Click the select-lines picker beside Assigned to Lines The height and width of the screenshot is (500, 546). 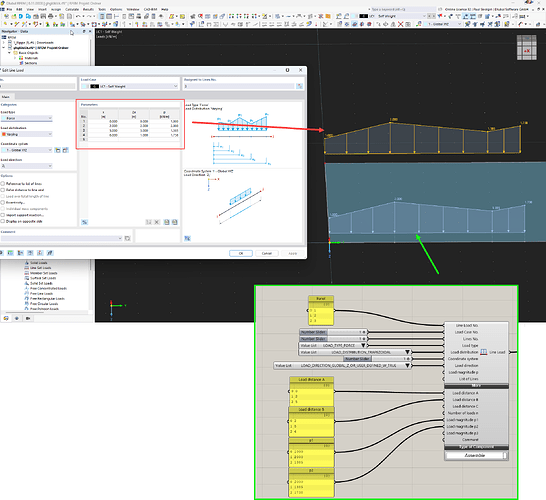[x=299, y=86]
